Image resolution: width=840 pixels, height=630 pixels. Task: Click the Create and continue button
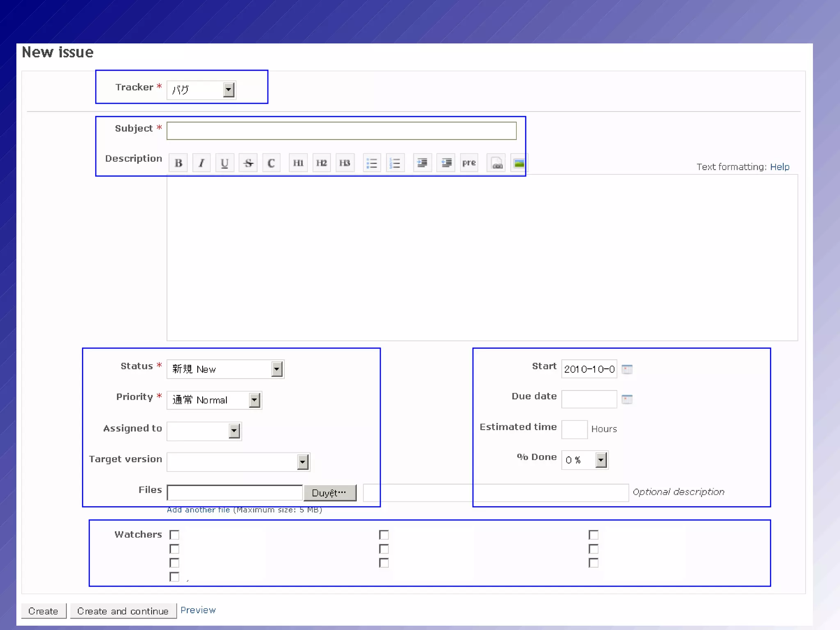tap(123, 611)
